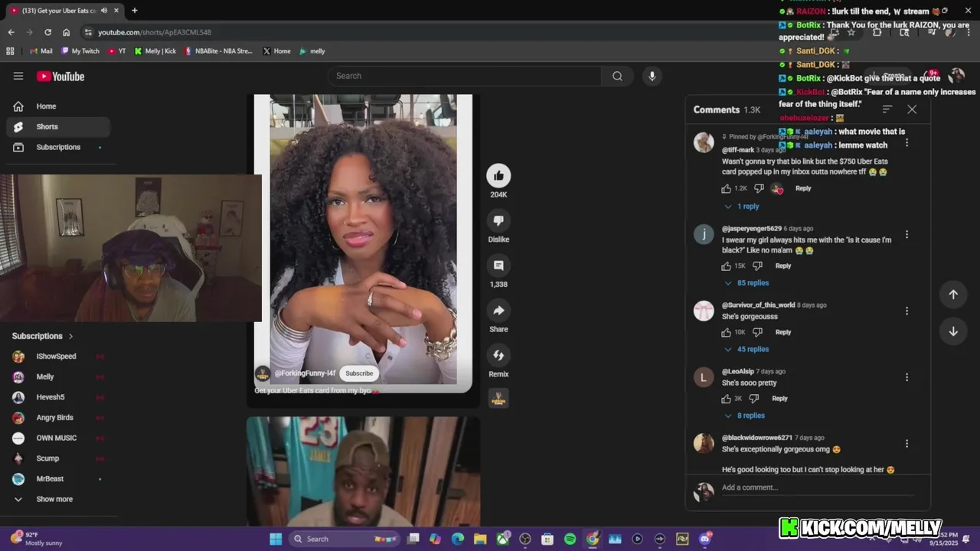Open options menu for tiff-mark comment
980x551 pixels.
coord(906,143)
